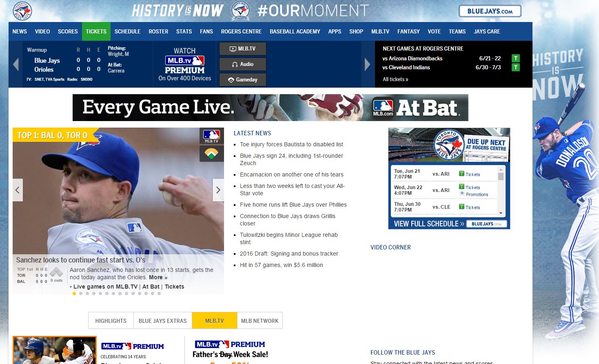Click the Toronto Blue Jays logo in header

click(x=22, y=11)
